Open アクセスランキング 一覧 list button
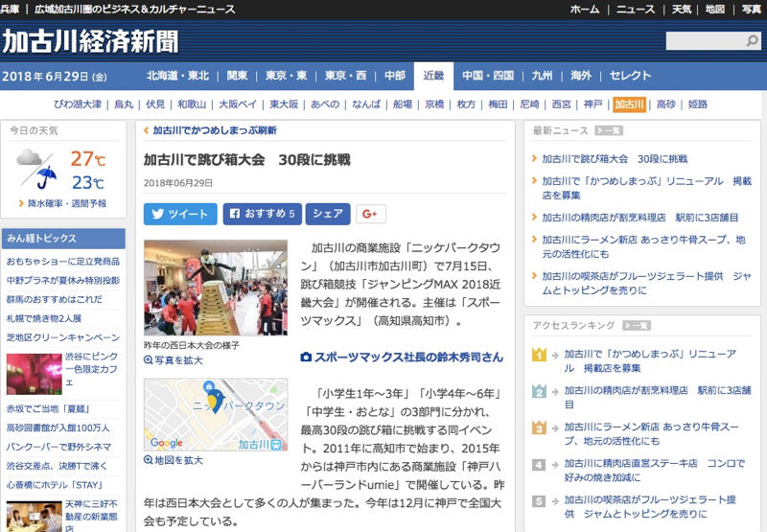767x532 pixels. [x=637, y=326]
